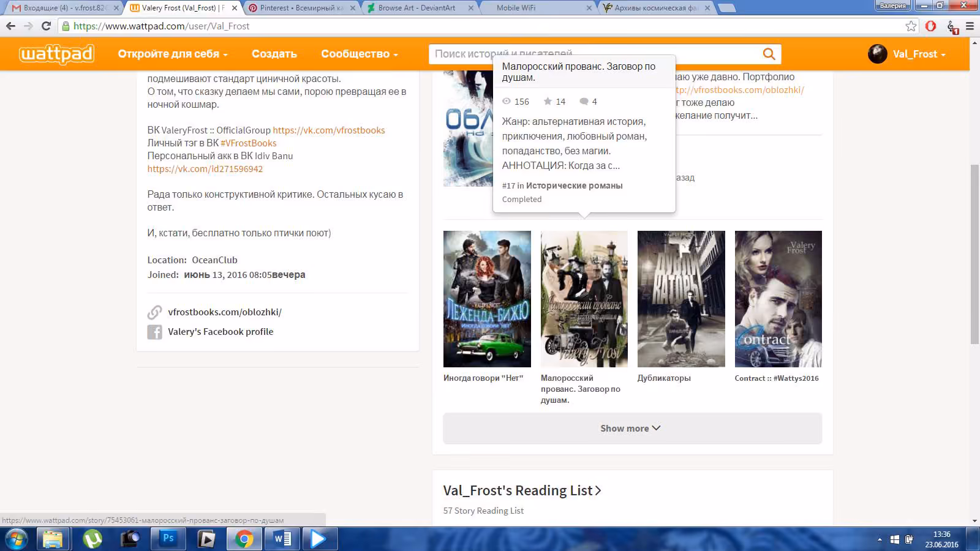Image resolution: width=980 pixels, height=551 pixels.
Task: Click the Wattpad logo
Action: (56, 54)
